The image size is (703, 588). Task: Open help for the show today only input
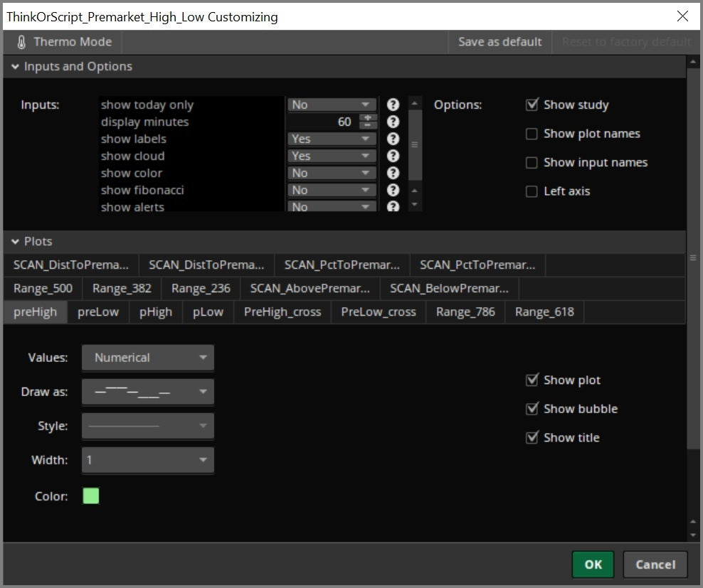click(x=393, y=105)
